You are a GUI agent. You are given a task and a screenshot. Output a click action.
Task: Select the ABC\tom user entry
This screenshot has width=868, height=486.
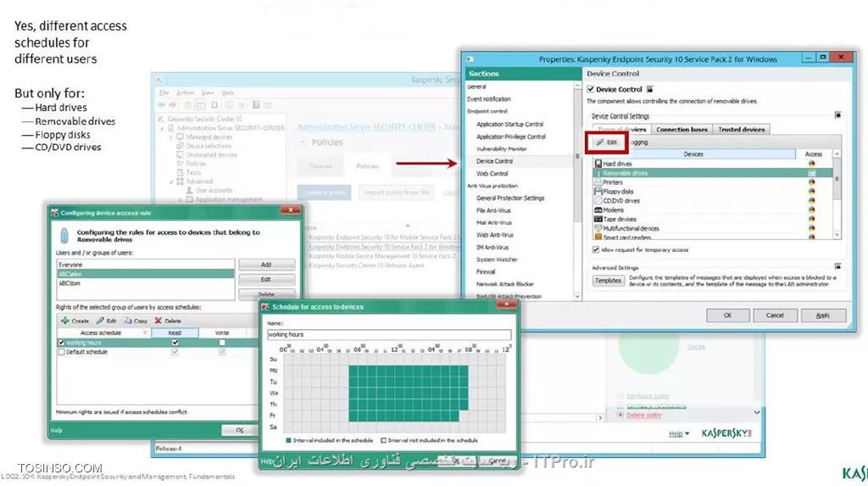(x=146, y=283)
